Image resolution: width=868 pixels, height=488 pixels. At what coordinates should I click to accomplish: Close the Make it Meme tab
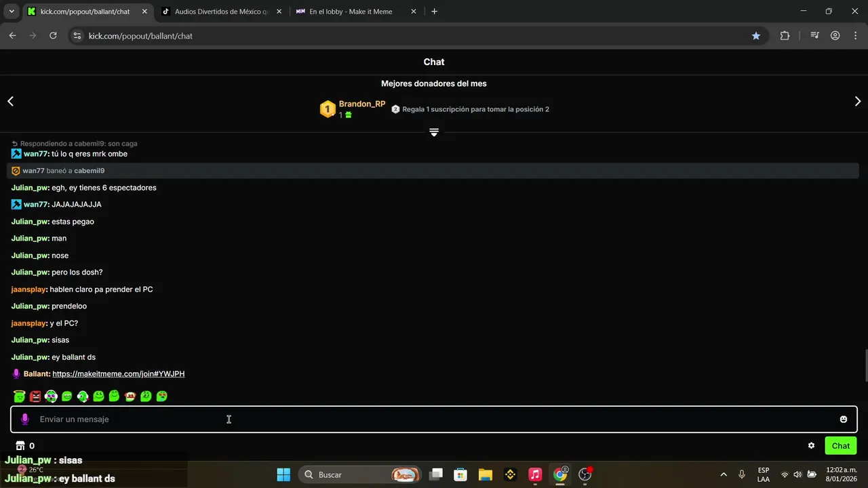pyautogui.click(x=414, y=12)
